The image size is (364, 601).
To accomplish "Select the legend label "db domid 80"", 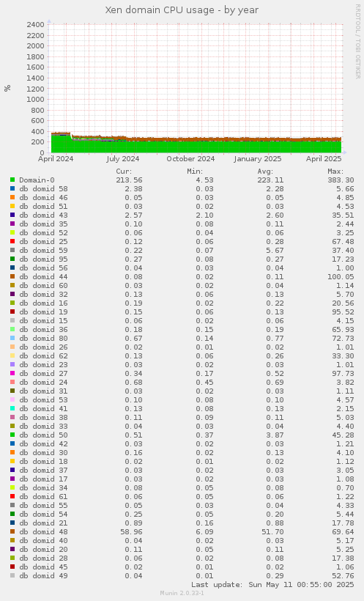I will [x=43, y=339].
